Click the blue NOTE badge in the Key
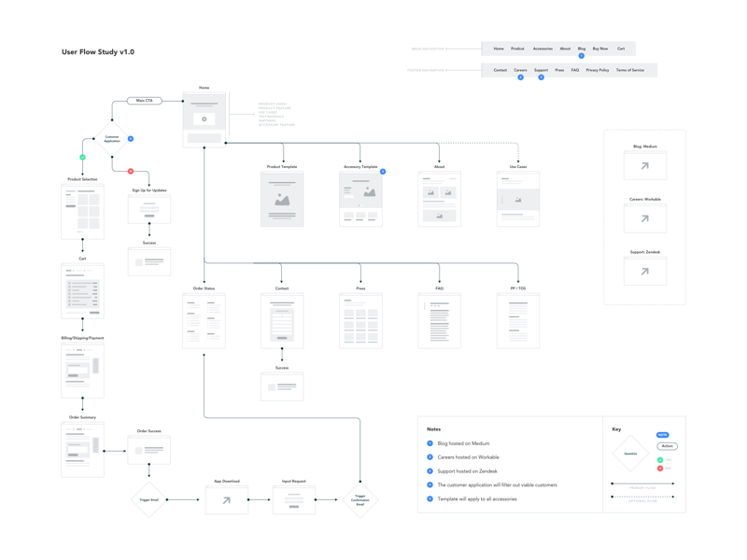Viewport: 747px width, 560px height. [x=662, y=435]
